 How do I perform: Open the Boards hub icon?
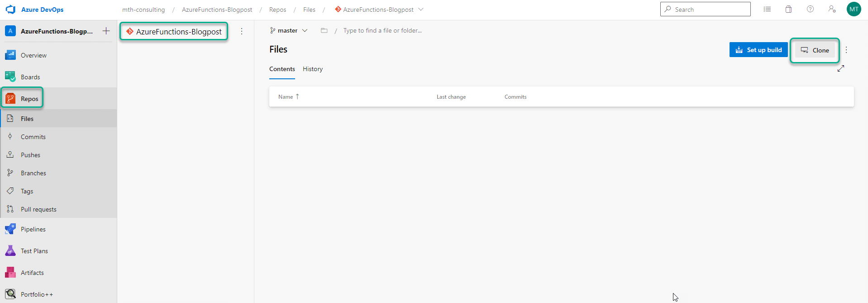[x=10, y=77]
